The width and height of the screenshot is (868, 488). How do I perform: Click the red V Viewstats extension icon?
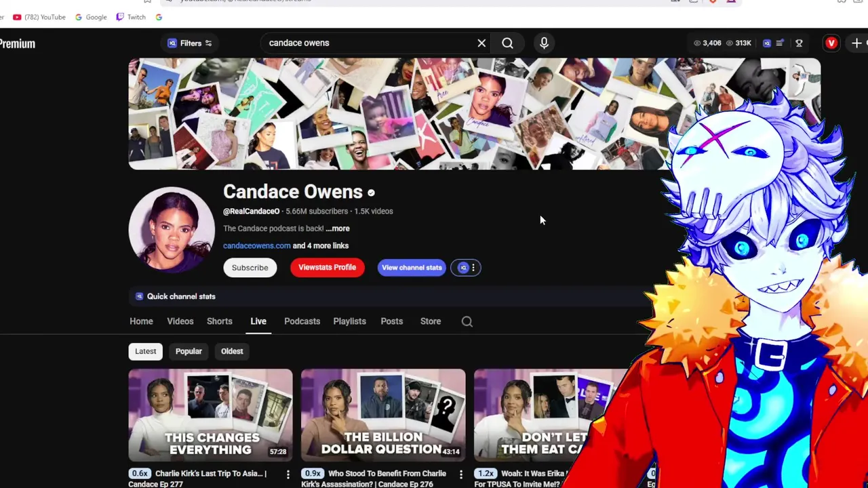point(831,43)
